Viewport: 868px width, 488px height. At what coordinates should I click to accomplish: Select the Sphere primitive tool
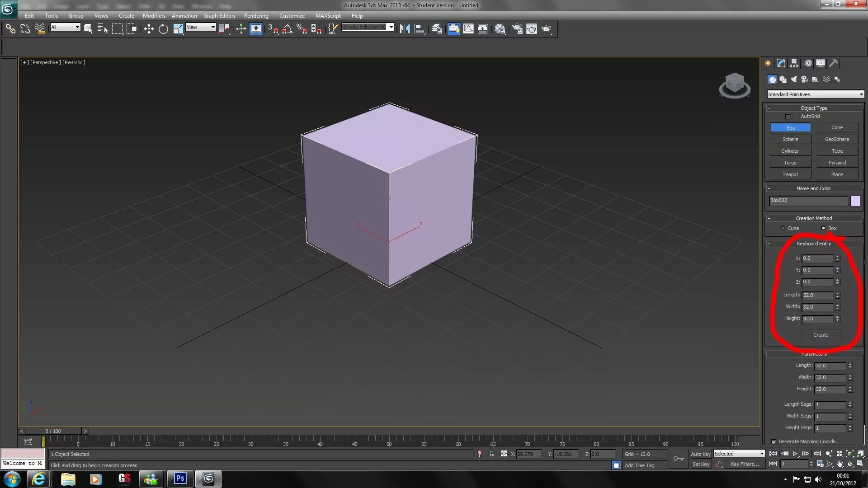(x=791, y=139)
